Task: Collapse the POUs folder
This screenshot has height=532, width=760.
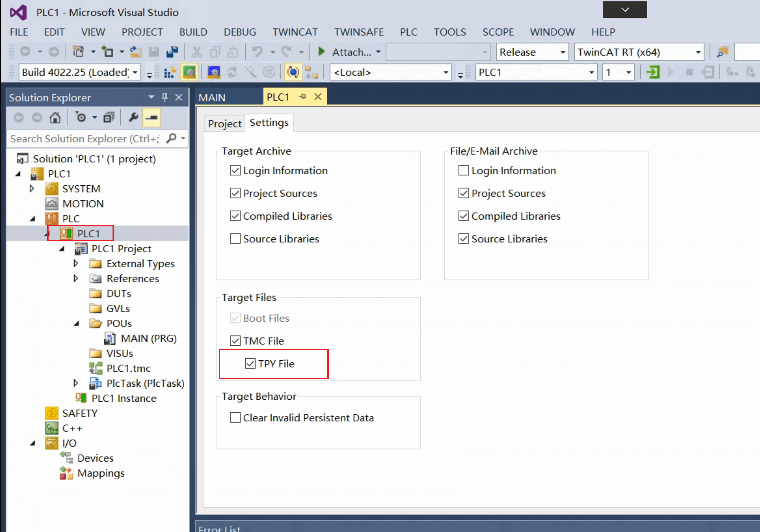Action: coord(76,323)
